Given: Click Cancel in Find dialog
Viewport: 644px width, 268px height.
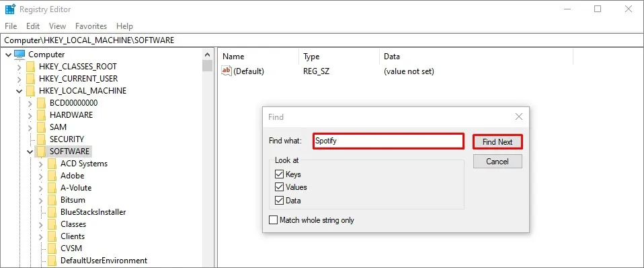Looking at the screenshot, I should 497,162.
